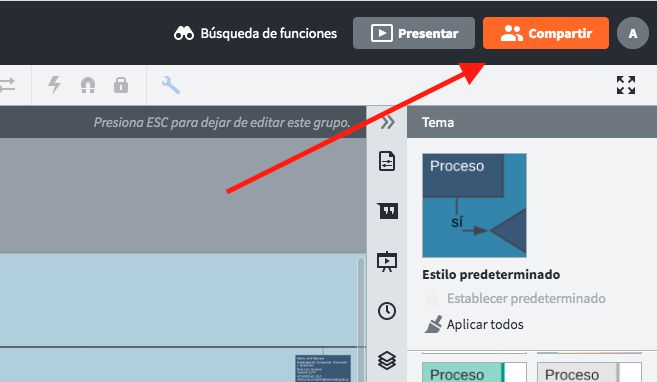Open the comments quote sidebar icon
Screen dimensions: 657x382
(388, 211)
